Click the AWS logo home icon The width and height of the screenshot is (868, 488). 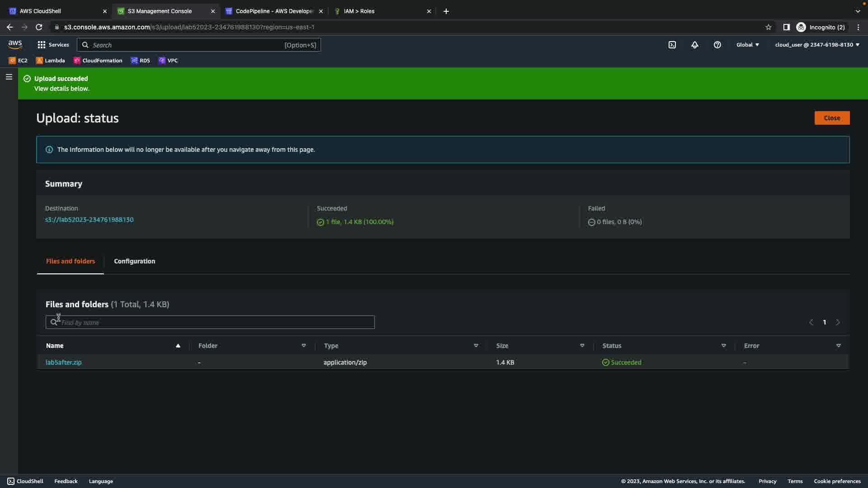pos(15,44)
